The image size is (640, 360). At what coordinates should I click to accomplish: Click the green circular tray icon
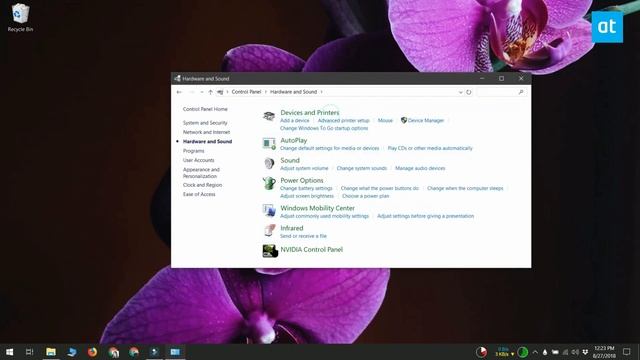522,352
